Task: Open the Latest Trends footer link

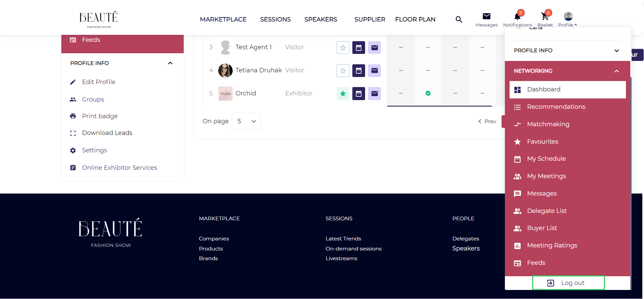Action: [x=343, y=239]
